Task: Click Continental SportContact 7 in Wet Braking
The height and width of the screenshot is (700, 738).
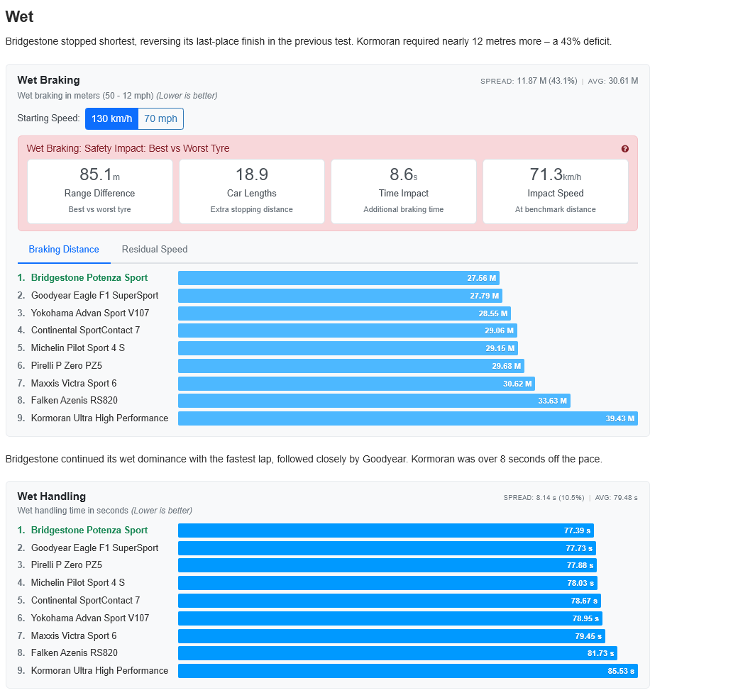Action: [x=85, y=330]
